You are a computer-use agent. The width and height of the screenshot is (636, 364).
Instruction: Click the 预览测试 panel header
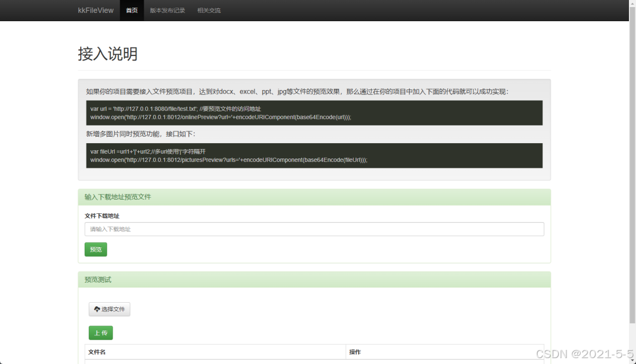[97, 279]
